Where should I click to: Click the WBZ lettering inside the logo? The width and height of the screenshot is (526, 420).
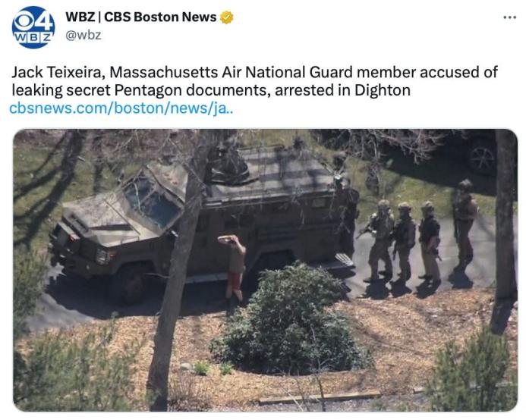(x=33, y=37)
